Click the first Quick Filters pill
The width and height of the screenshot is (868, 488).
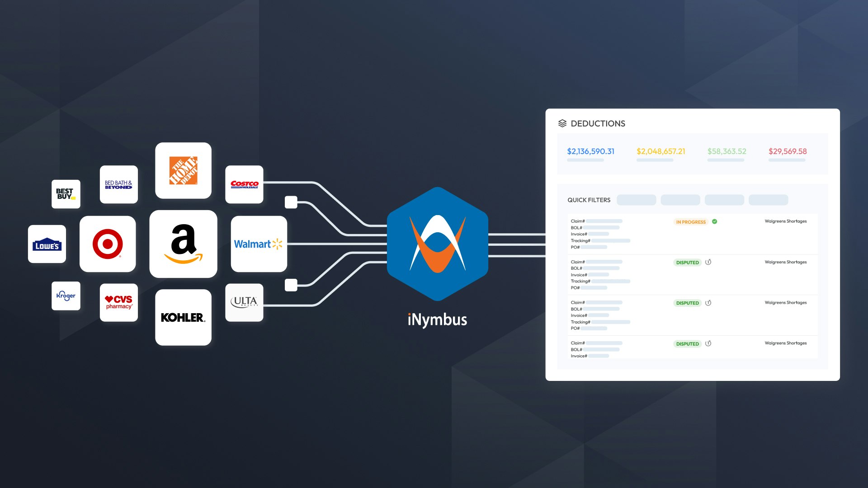click(636, 200)
